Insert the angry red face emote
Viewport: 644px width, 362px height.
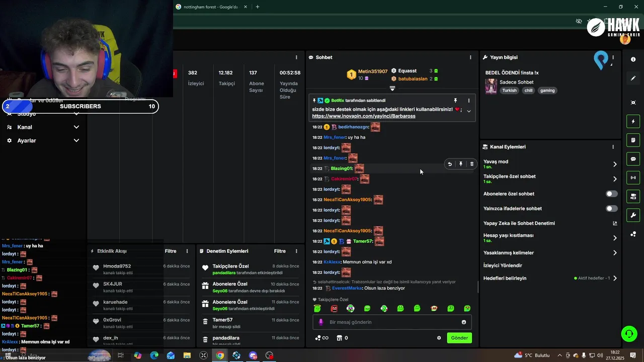[334, 308]
